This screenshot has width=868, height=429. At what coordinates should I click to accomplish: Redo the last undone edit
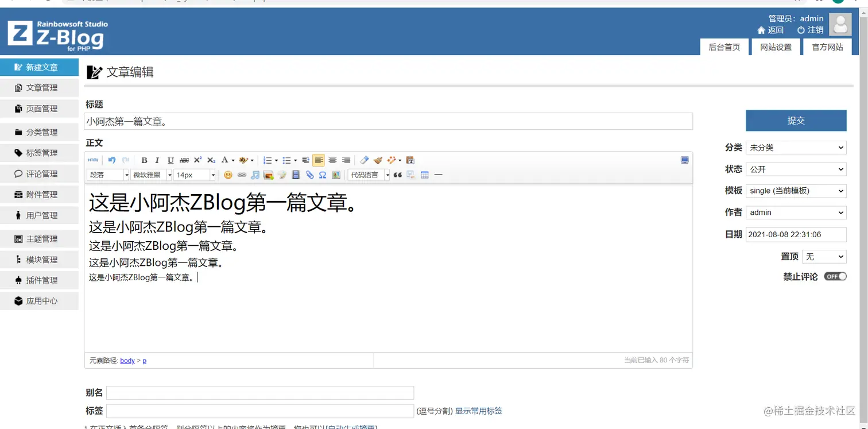point(126,160)
